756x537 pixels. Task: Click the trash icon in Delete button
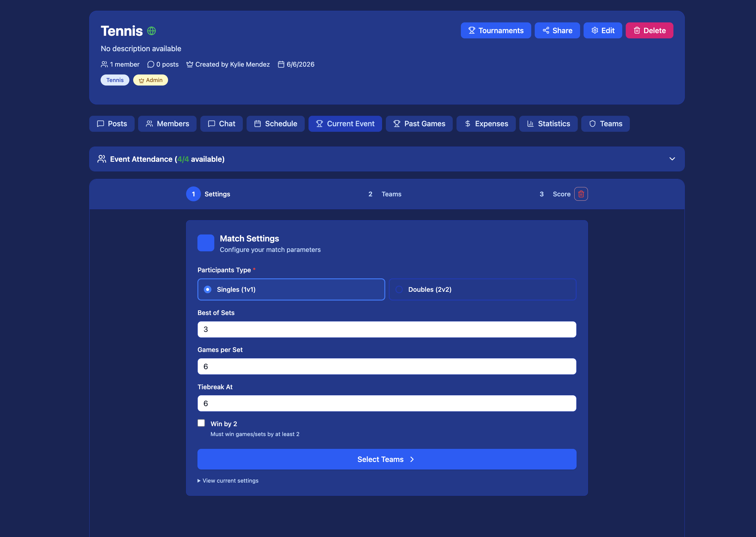637,31
